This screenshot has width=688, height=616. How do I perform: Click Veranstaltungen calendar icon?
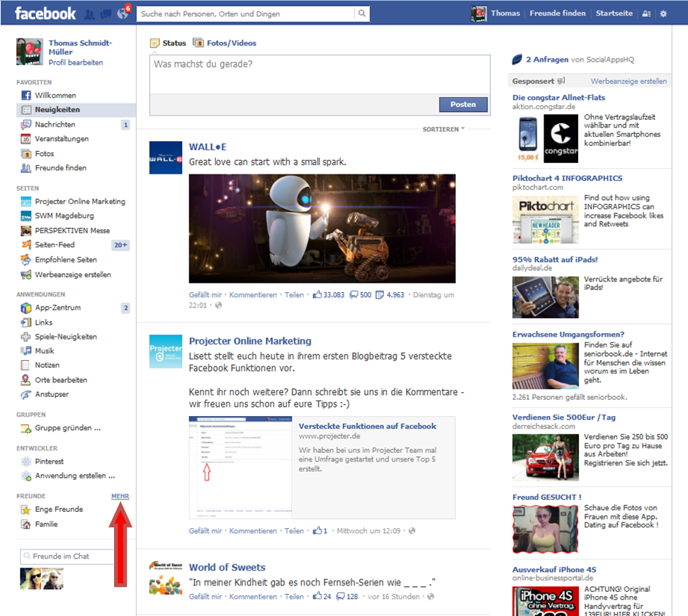pos(26,139)
